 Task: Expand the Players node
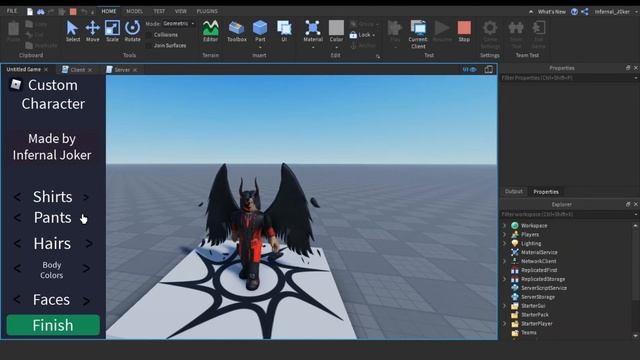505,234
